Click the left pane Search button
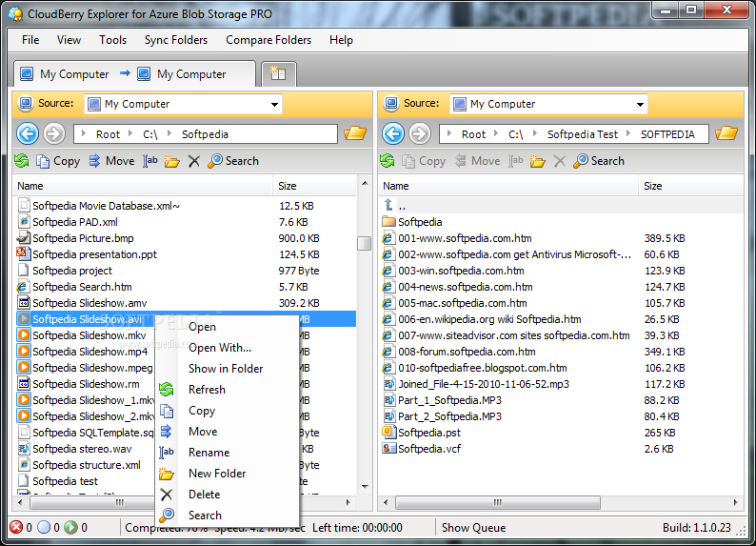The width and height of the screenshot is (756, 546). tap(233, 161)
